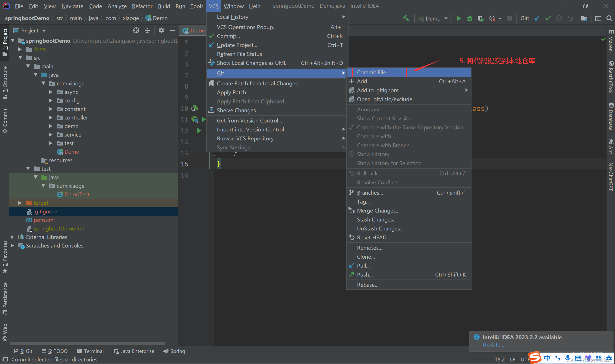Click the green Debug bug icon
615x364 pixels.
pyautogui.click(x=469, y=19)
